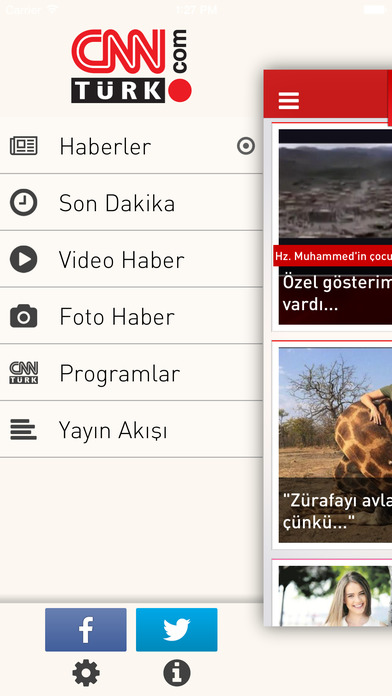Open the Programlar menu item
Screen dimensions: 392x696
(x=131, y=372)
